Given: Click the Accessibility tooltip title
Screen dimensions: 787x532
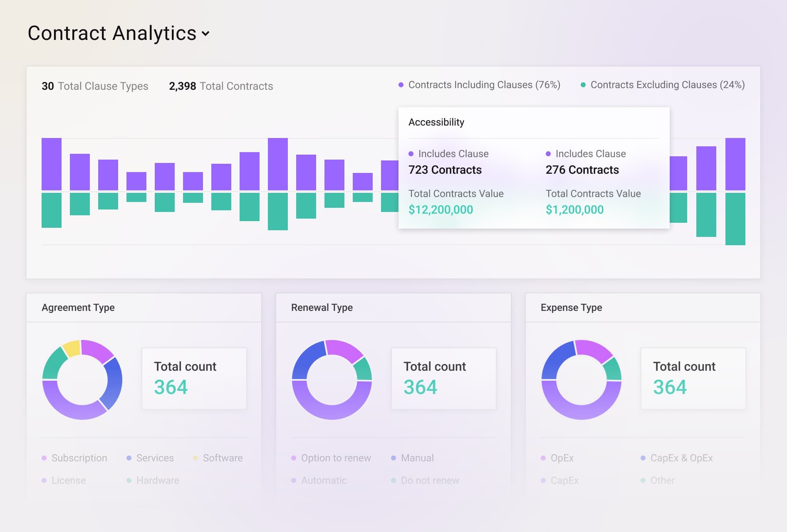Looking at the screenshot, I should coord(436,122).
